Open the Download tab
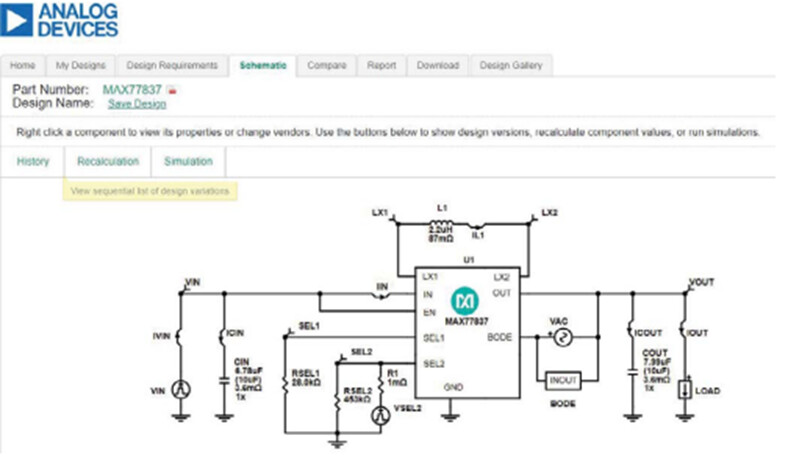Image resolution: width=788 pixels, height=469 pixels. [x=438, y=65]
